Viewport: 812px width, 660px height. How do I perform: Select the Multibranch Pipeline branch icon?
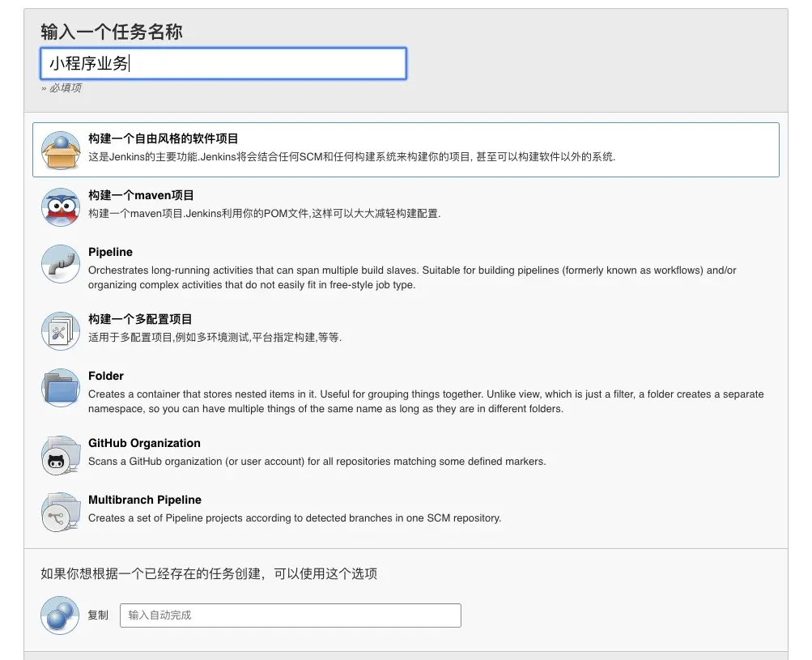pyautogui.click(x=61, y=512)
